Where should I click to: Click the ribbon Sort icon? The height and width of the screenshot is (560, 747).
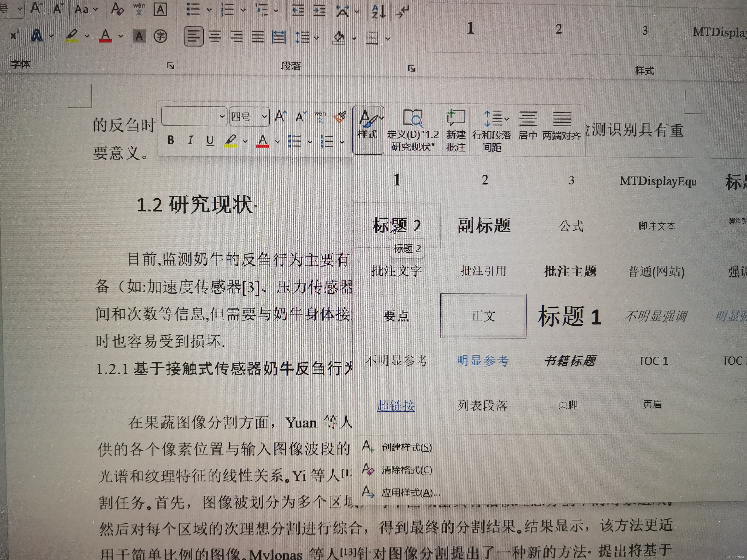[x=378, y=12]
